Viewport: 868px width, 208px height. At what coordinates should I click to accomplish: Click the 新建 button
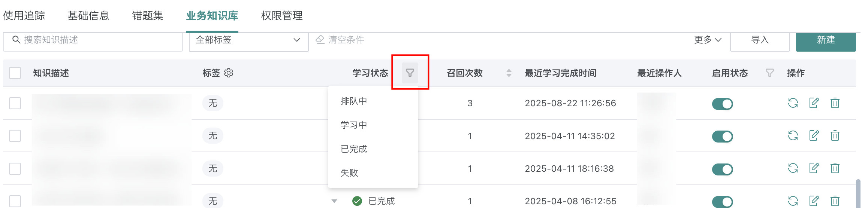[x=826, y=40]
